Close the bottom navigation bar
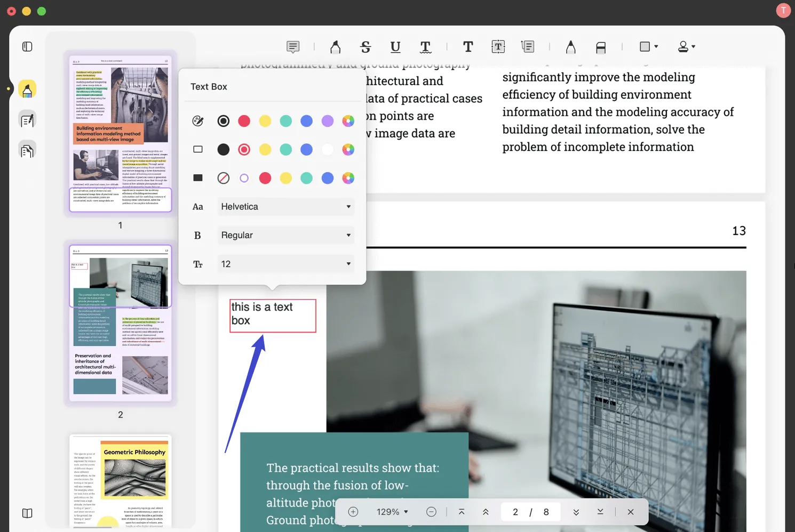The height and width of the screenshot is (532, 795). click(x=631, y=512)
